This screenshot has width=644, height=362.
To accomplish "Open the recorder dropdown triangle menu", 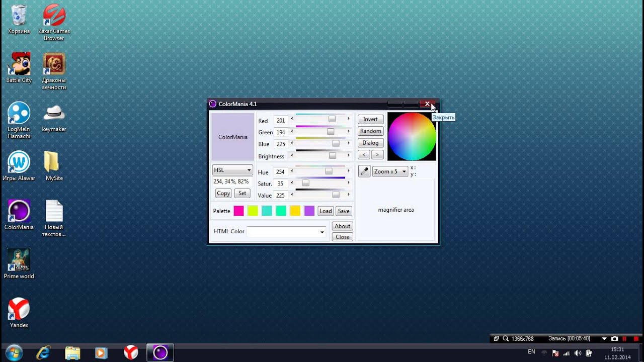I will coord(604,339).
